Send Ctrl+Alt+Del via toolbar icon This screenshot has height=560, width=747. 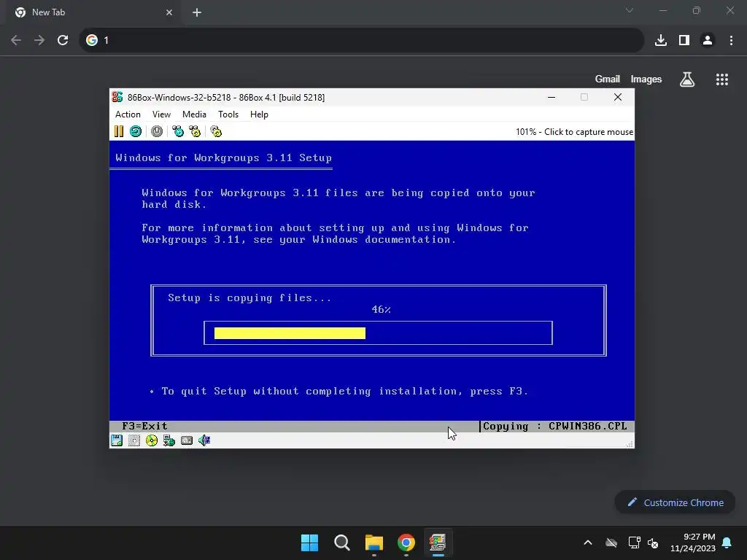(178, 131)
